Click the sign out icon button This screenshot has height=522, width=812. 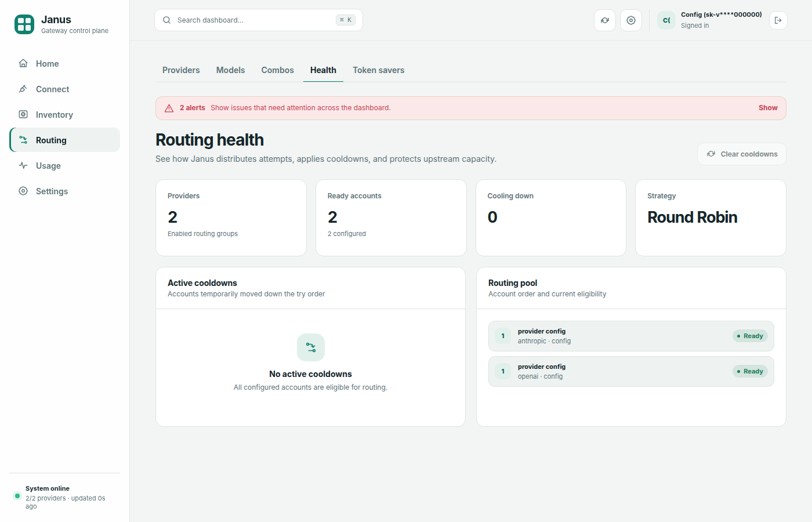coord(778,20)
